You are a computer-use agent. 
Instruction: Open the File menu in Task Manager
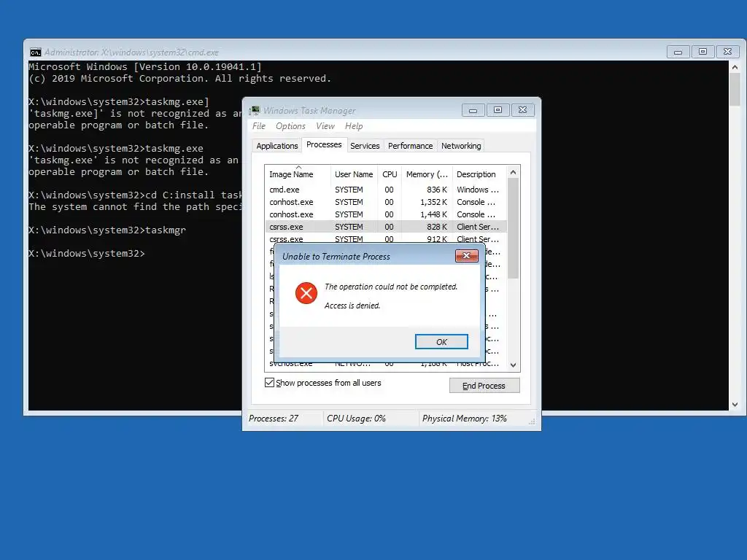(x=259, y=125)
